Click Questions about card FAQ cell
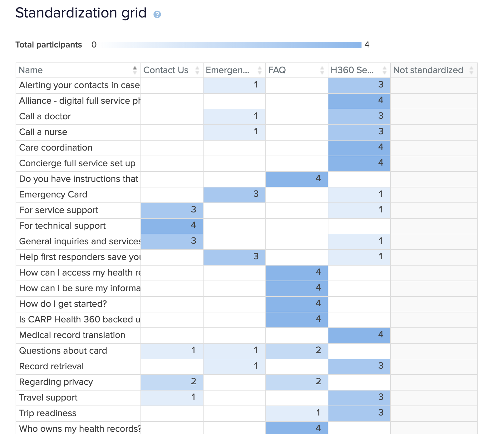This screenshot has width=492, height=448. click(x=297, y=351)
